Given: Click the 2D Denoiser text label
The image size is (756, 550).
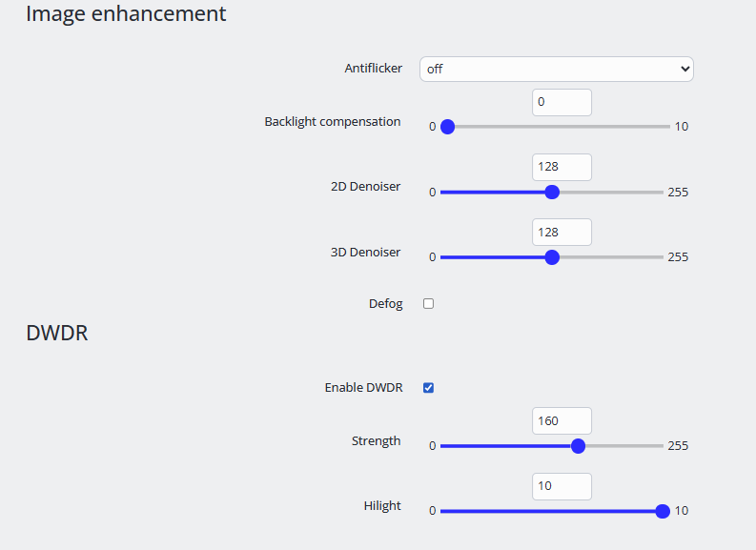Looking at the screenshot, I should (x=365, y=187).
